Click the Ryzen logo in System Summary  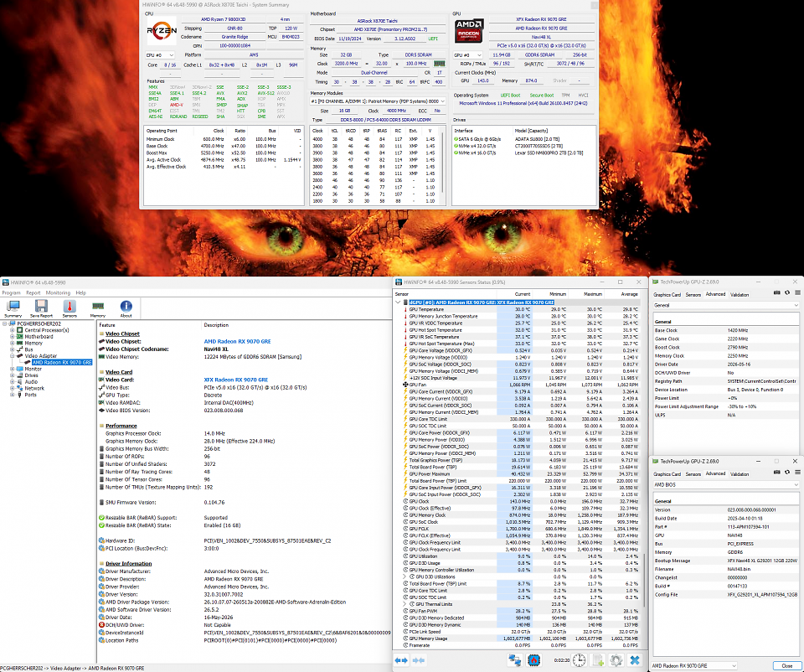click(162, 31)
